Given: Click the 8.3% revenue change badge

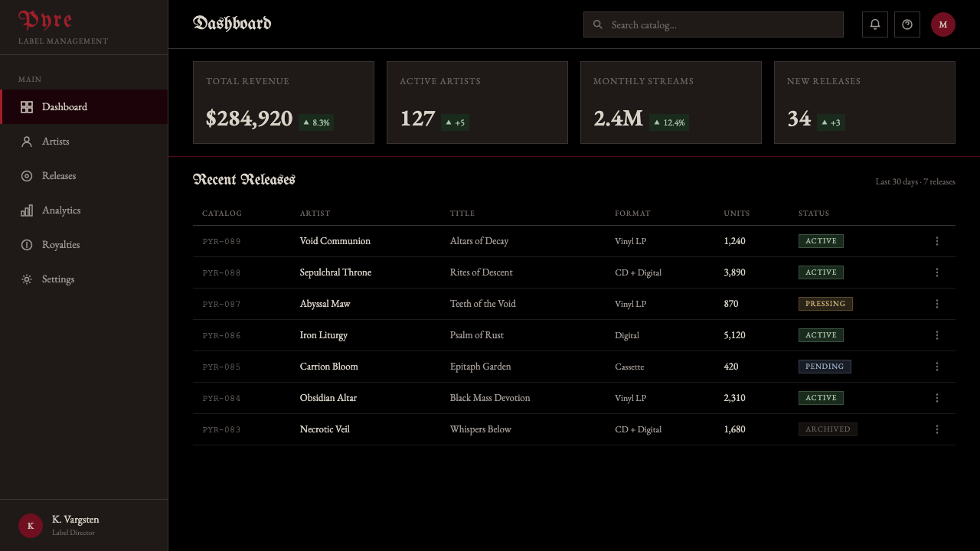Looking at the screenshot, I should coord(316,122).
